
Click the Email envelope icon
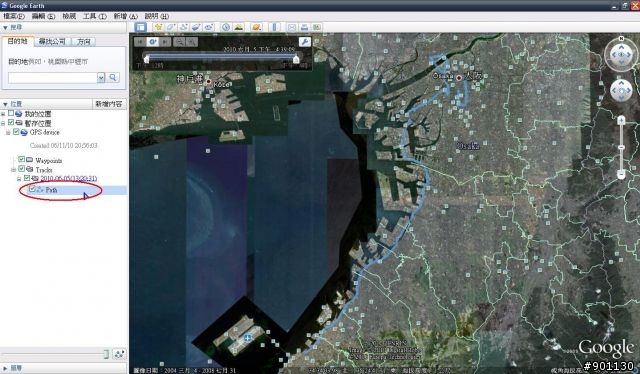click(292, 27)
